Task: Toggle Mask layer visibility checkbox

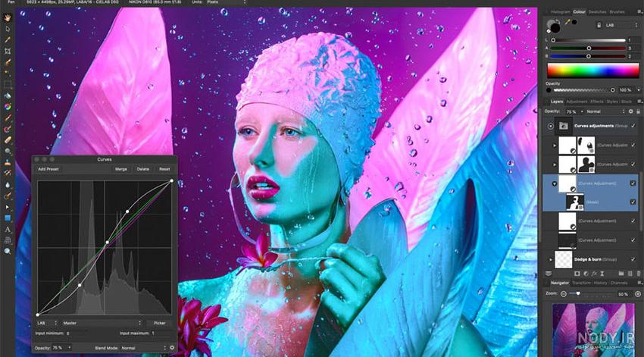Action: [x=633, y=202]
